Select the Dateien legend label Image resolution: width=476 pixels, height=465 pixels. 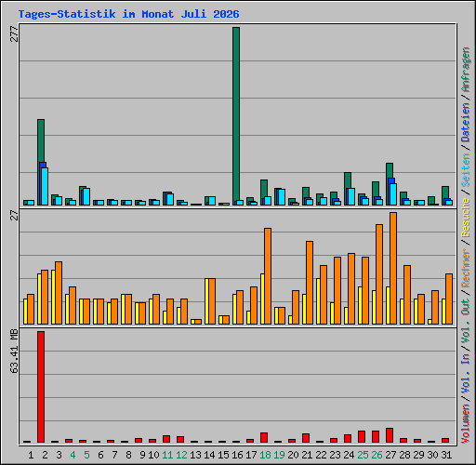point(466,123)
